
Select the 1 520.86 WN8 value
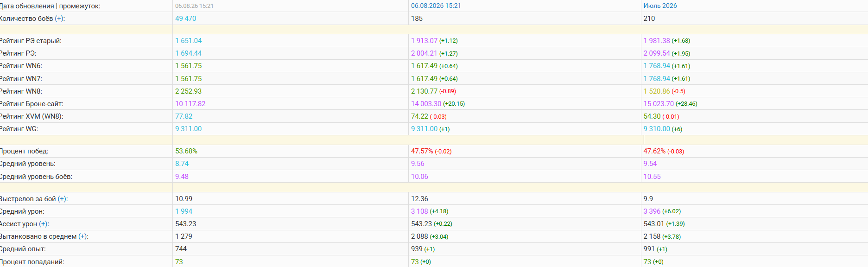click(657, 91)
